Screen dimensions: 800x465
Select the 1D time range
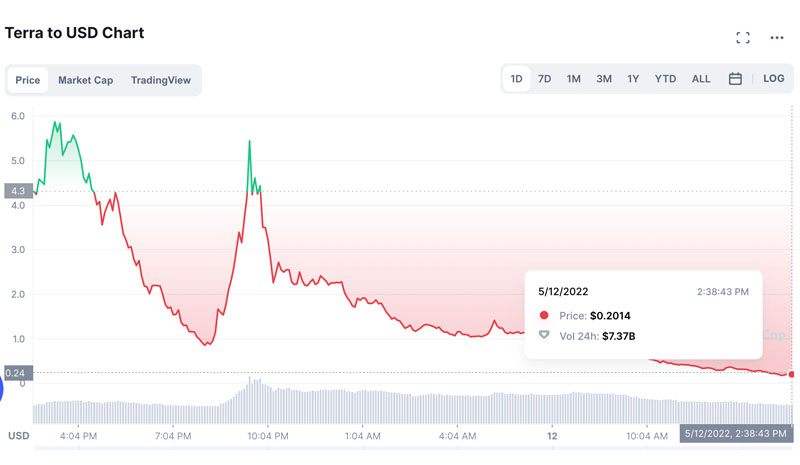point(516,79)
